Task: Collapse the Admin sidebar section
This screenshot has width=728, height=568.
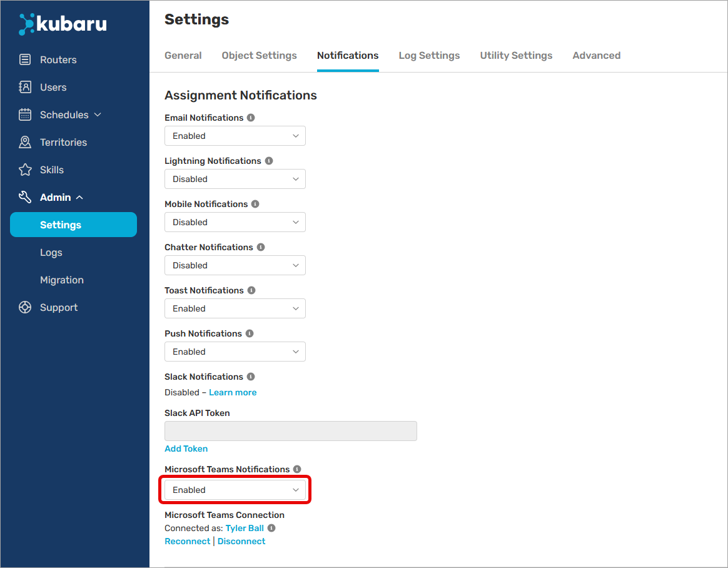Action: point(61,198)
